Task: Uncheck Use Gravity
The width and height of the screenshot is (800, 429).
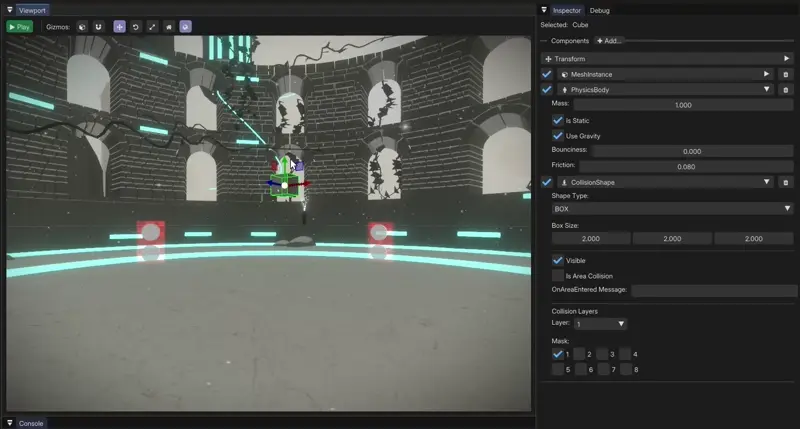Action: click(x=558, y=136)
